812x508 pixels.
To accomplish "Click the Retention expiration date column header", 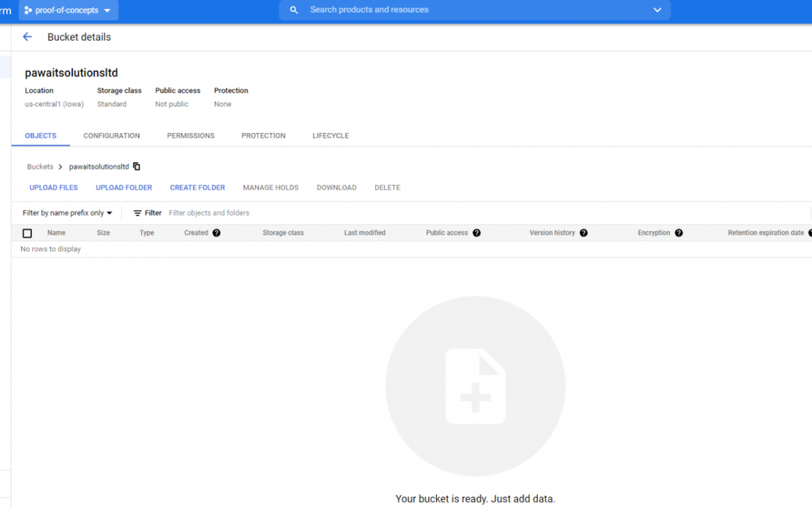I will (765, 233).
